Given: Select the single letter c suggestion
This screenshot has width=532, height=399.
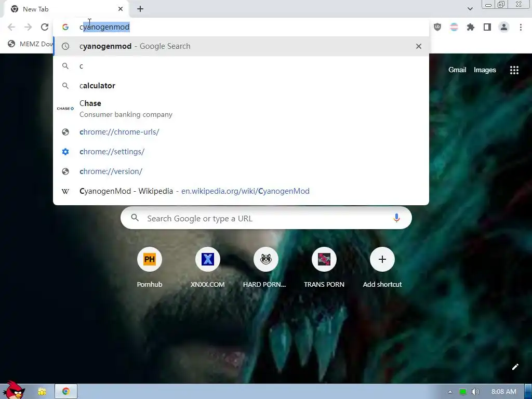Looking at the screenshot, I should pyautogui.click(x=241, y=66).
